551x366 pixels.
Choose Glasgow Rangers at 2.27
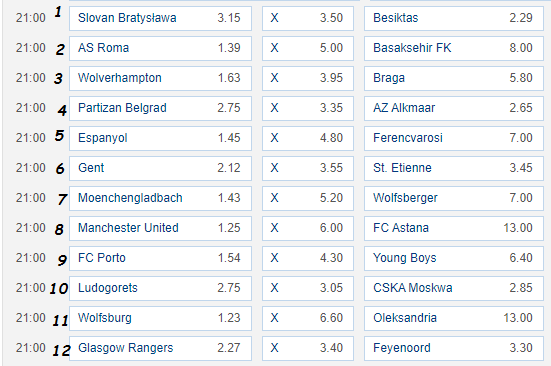coord(160,348)
